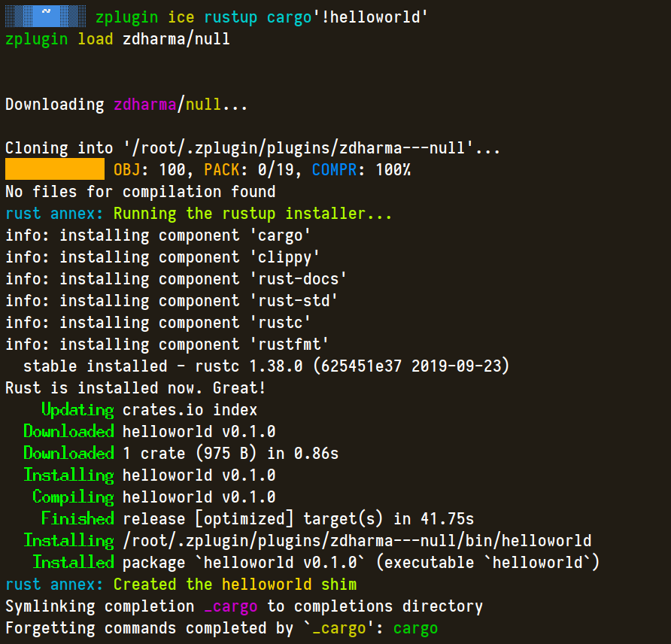Click the "COMPR: 100%" status text
Viewport: 671px width, 644px height.
tap(361, 170)
